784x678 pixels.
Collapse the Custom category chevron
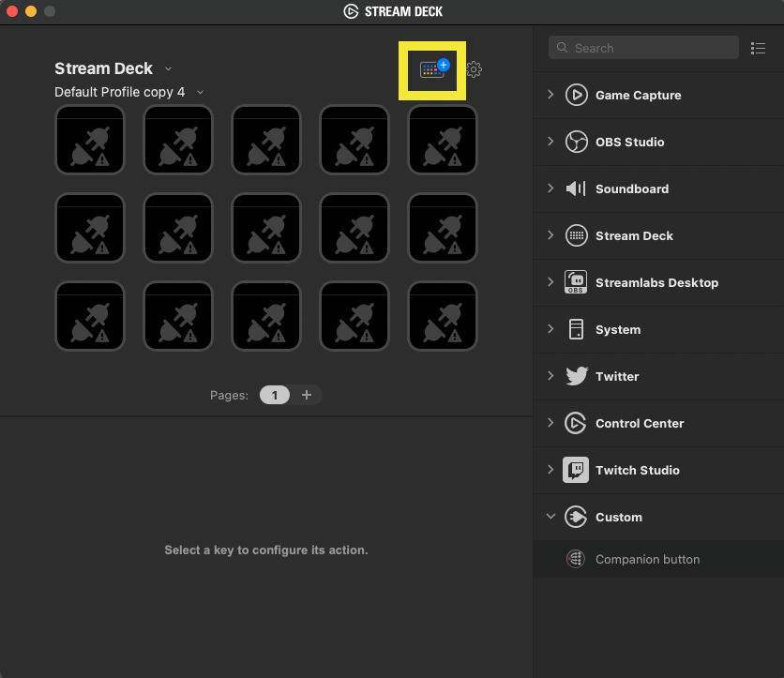[x=550, y=516]
